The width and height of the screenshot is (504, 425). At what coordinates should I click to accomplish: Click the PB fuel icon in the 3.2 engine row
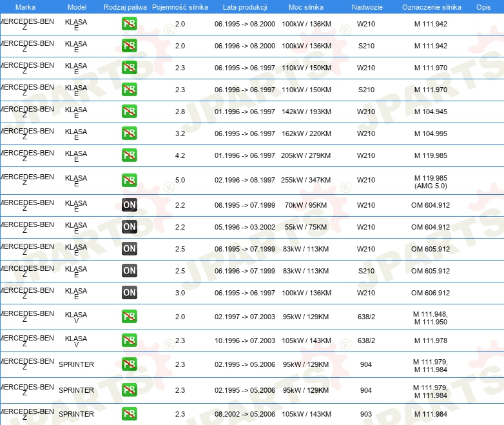pyautogui.click(x=130, y=133)
